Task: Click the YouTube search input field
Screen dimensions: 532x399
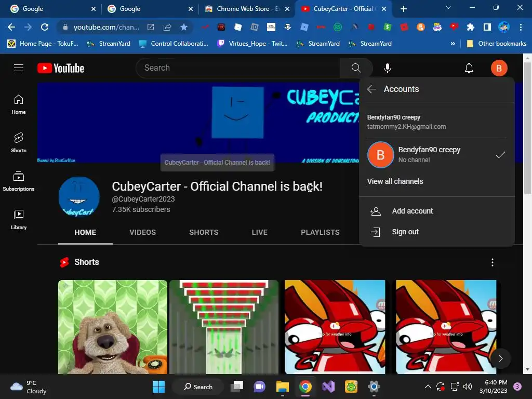Action: 237,68
